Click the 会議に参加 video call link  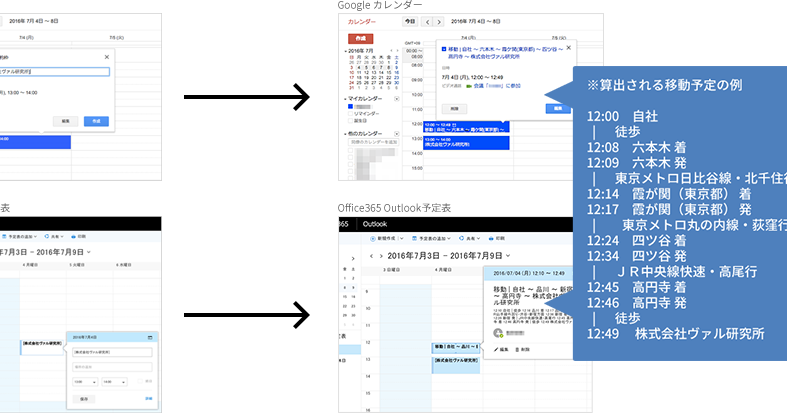497,86
